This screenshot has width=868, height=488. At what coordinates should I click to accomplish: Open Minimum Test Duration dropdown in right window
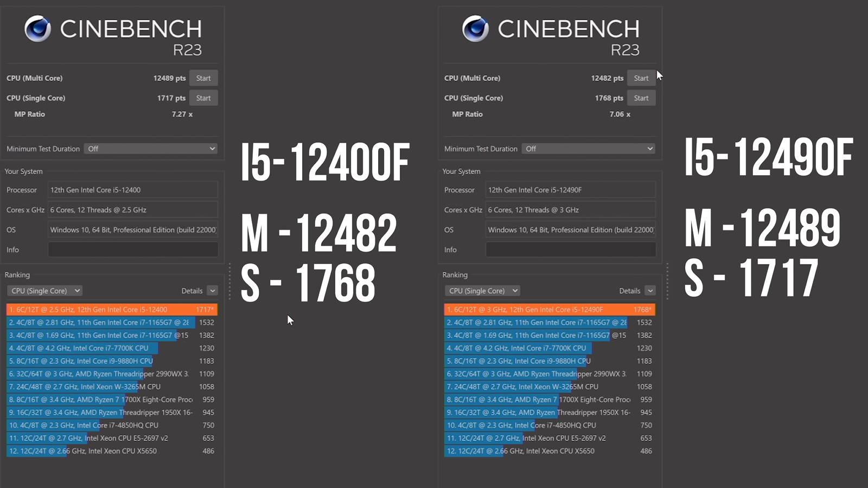click(589, 149)
